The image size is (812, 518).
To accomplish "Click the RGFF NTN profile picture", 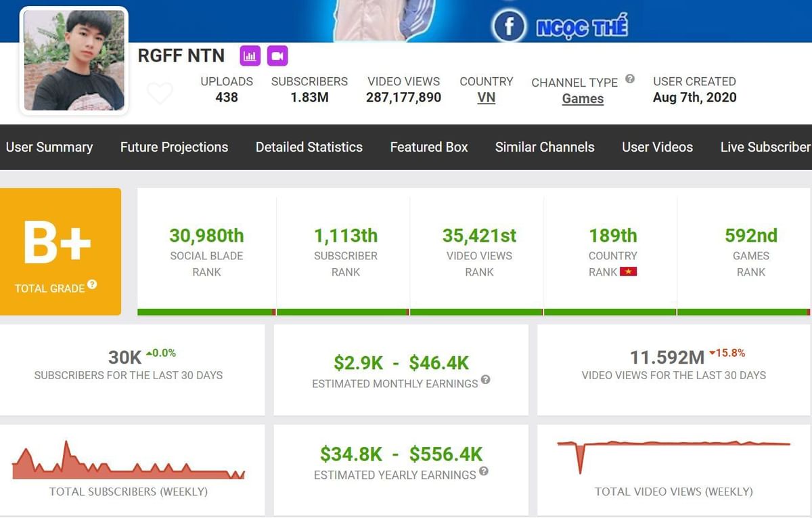I will [x=73, y=61].
